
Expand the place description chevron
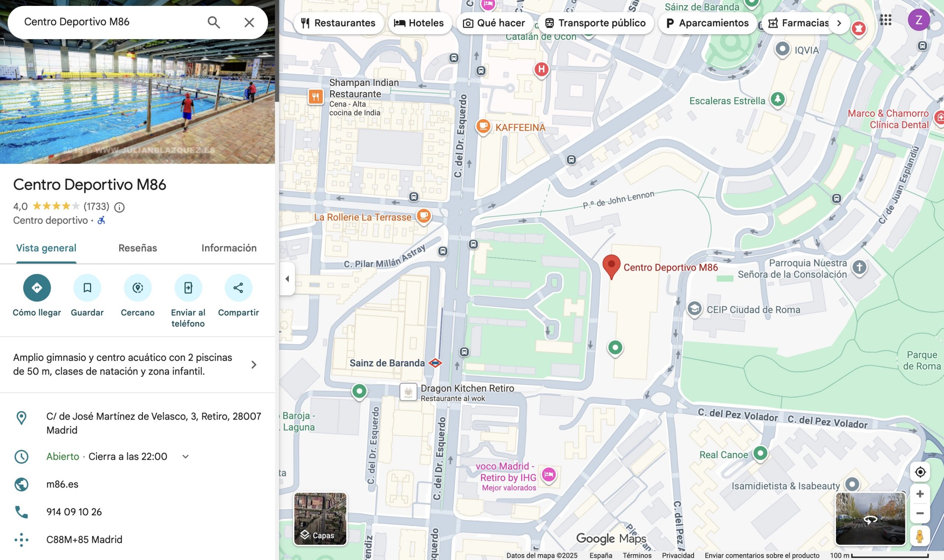click(254, 365)
